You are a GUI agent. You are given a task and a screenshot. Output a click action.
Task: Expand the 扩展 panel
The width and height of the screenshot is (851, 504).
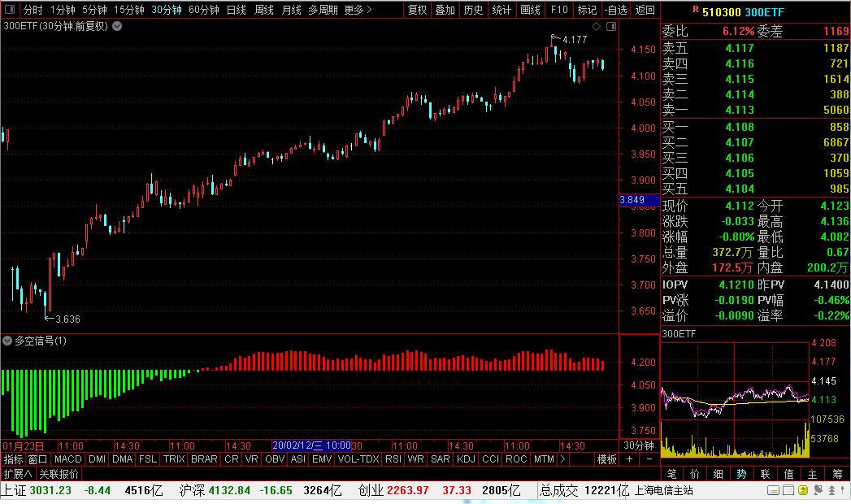coord(18,474)
